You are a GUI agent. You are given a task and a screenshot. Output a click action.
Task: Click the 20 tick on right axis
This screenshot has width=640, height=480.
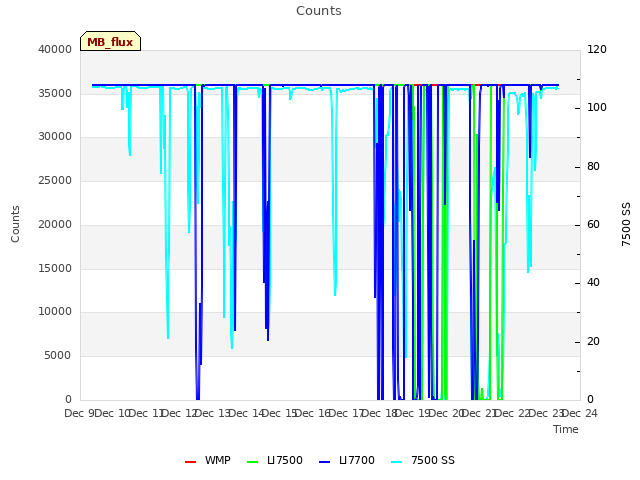pos(593,341)
